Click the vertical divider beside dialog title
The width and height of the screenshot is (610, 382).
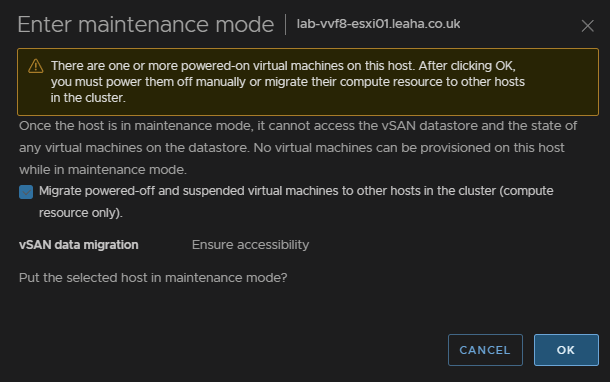(x=286, y=25)
